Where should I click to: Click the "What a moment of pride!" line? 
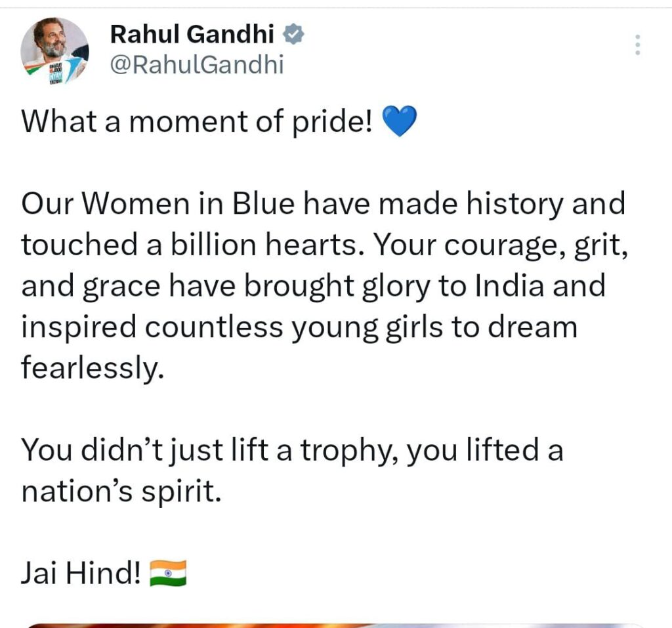pyautogui.click(x=197, y=123)
